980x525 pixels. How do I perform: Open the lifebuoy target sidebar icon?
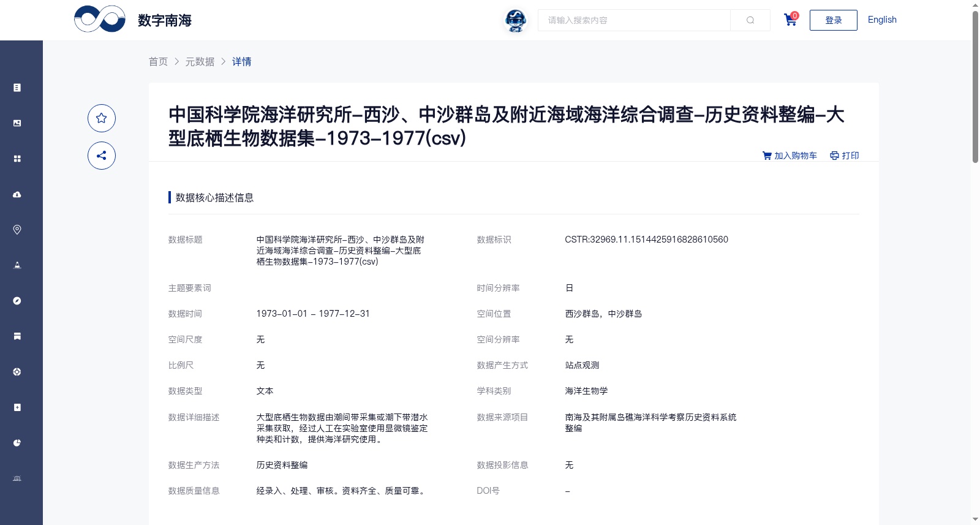(x=17, y=372)
